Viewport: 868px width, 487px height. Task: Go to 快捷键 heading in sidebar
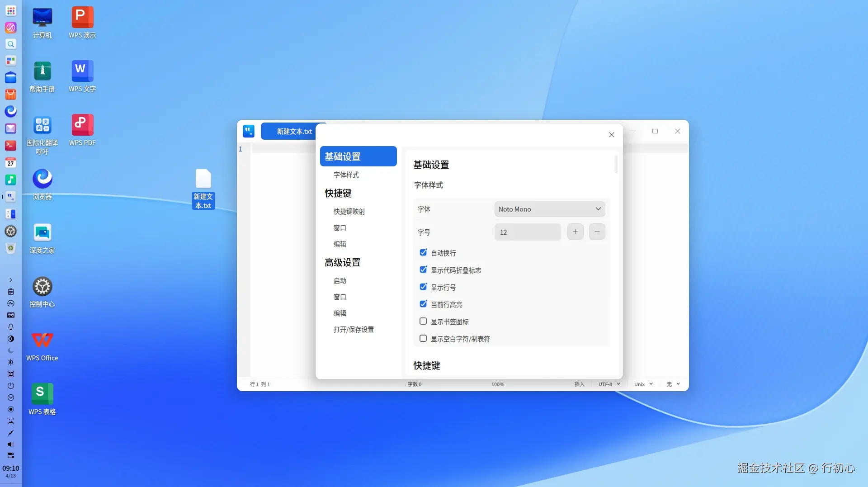click(338, 193)
